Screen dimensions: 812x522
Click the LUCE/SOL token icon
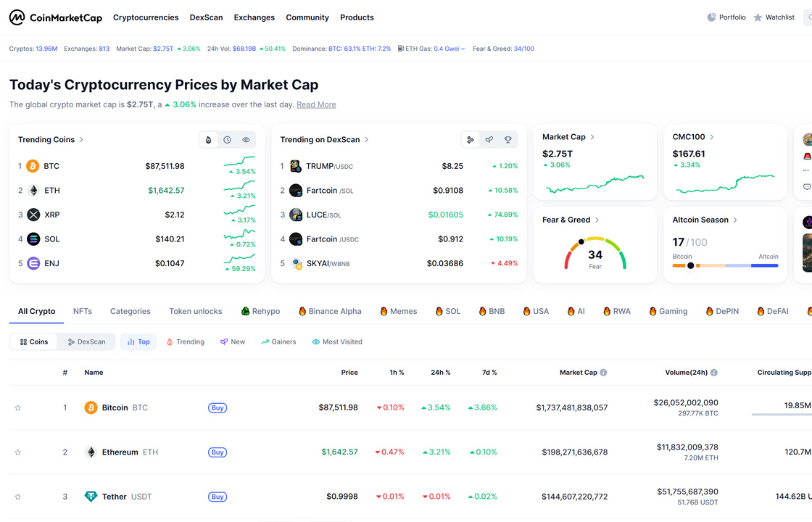pos(296,215)
